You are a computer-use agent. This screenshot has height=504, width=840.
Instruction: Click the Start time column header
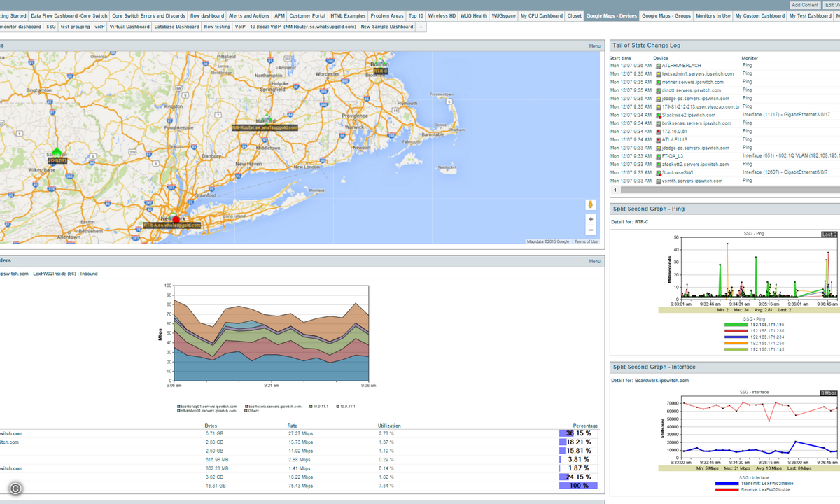pos(621,58)
